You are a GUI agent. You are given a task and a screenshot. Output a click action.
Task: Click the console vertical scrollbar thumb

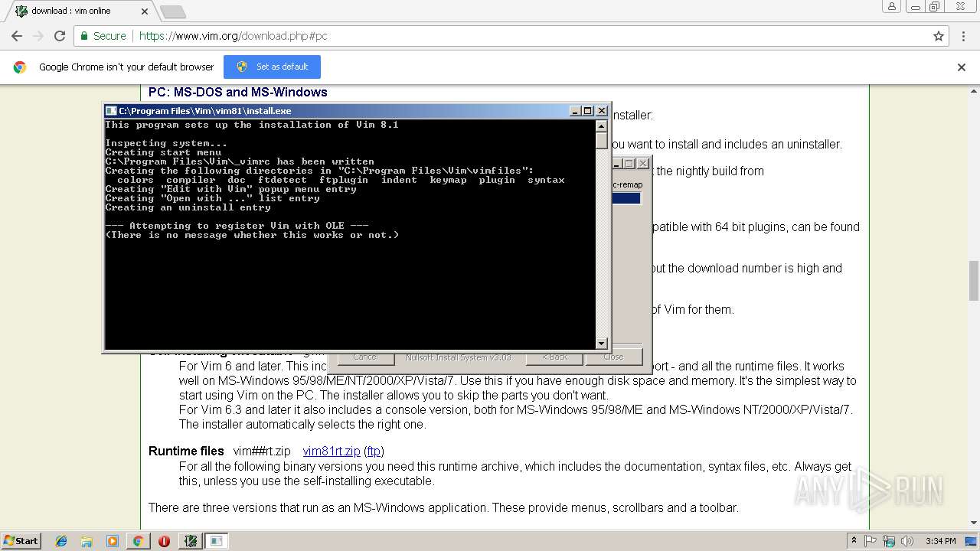coord(602,141)
